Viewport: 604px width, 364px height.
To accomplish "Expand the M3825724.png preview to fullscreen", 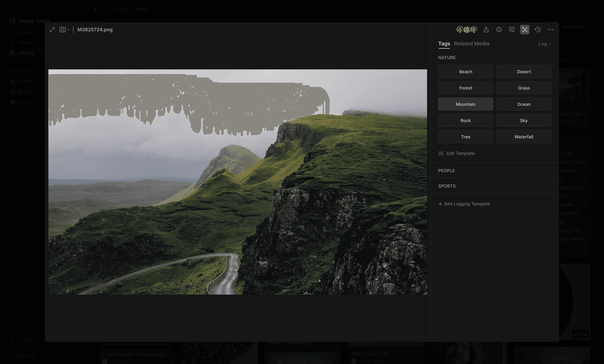I will coord(52,30).
